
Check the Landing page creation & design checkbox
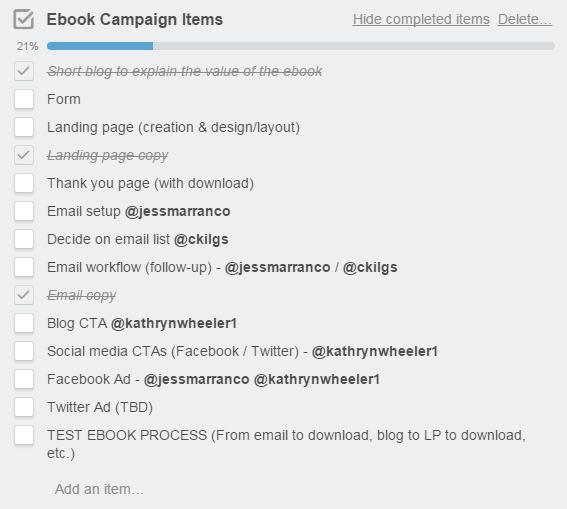click(24, 127)
